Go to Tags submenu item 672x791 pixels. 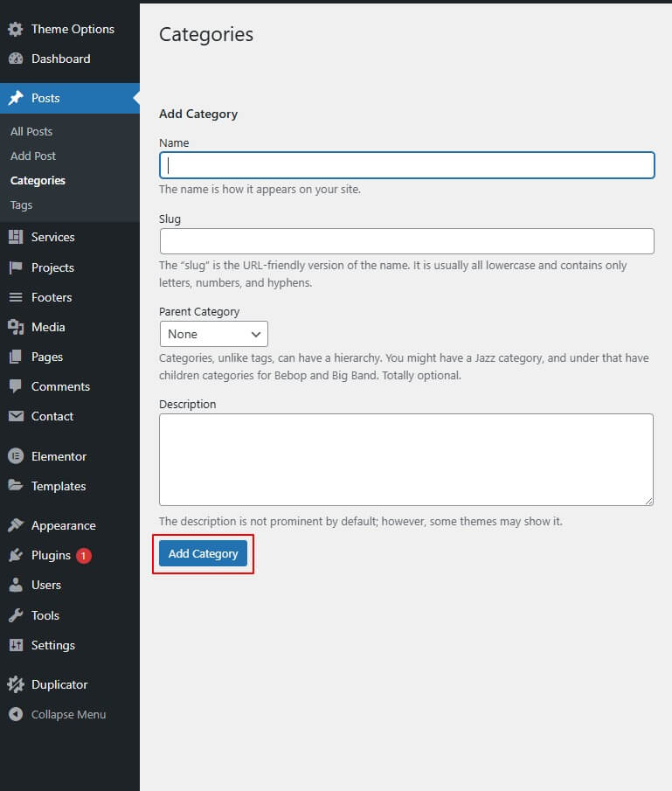(22, 205)
